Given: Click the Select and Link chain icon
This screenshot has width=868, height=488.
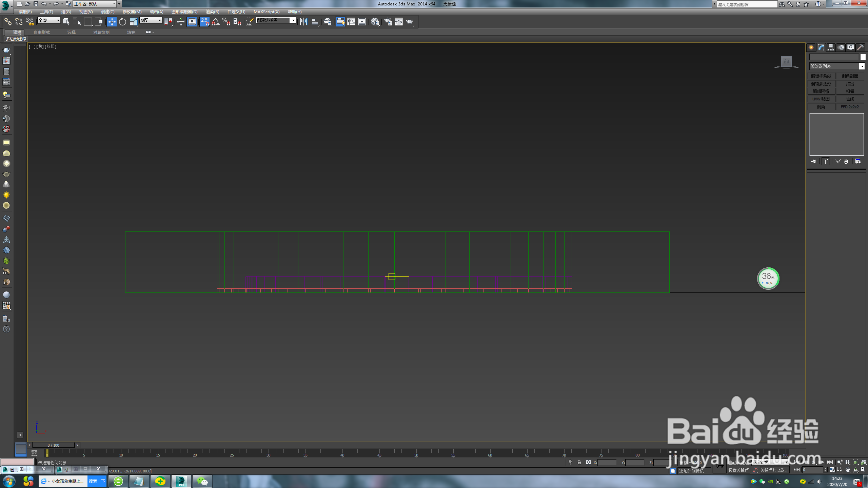Looking at the screenshot, I should pyautogui.click(x=7, y=22).
